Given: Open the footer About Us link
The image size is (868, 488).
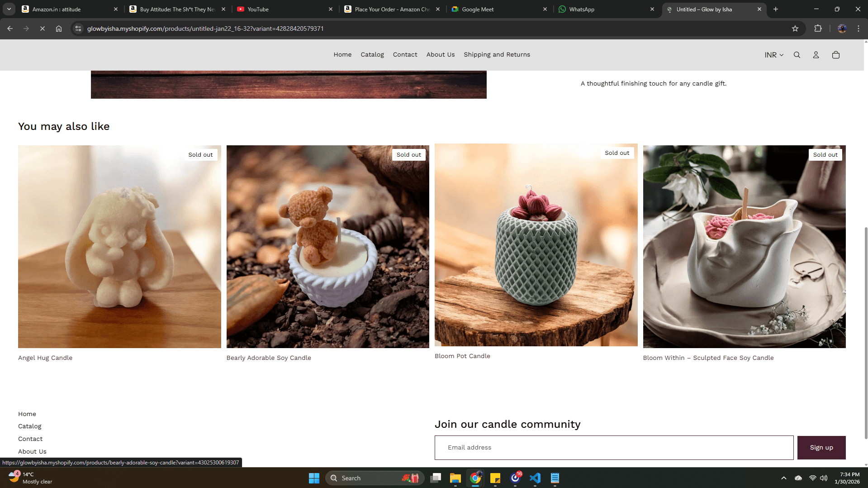Looking at the screenshot, I should [x=32, y=451].
